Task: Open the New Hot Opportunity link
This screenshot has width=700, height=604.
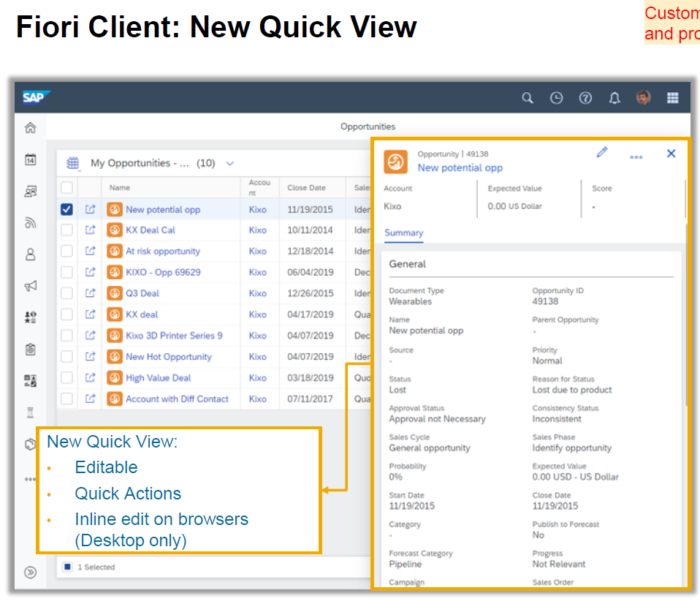Action: click(169, 357)
